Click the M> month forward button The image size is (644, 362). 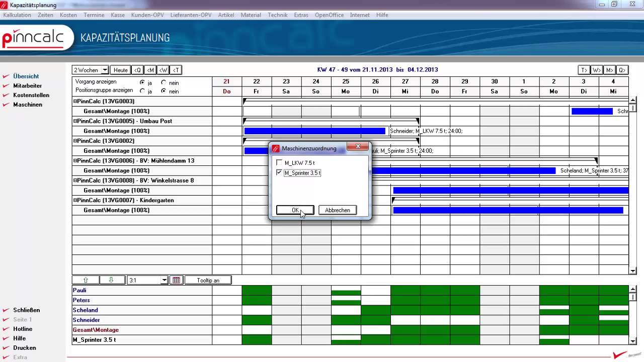click(x=609, y=70)
